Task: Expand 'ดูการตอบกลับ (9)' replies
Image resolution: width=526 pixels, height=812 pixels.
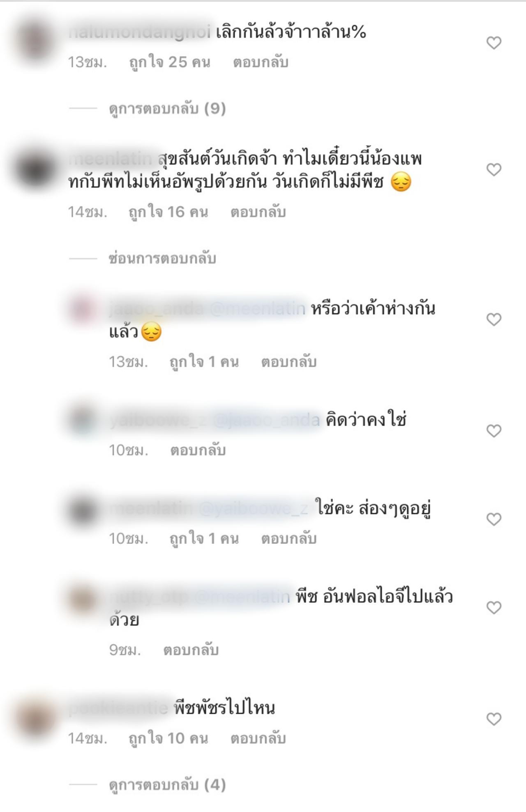Action: (x=167, y=109)
